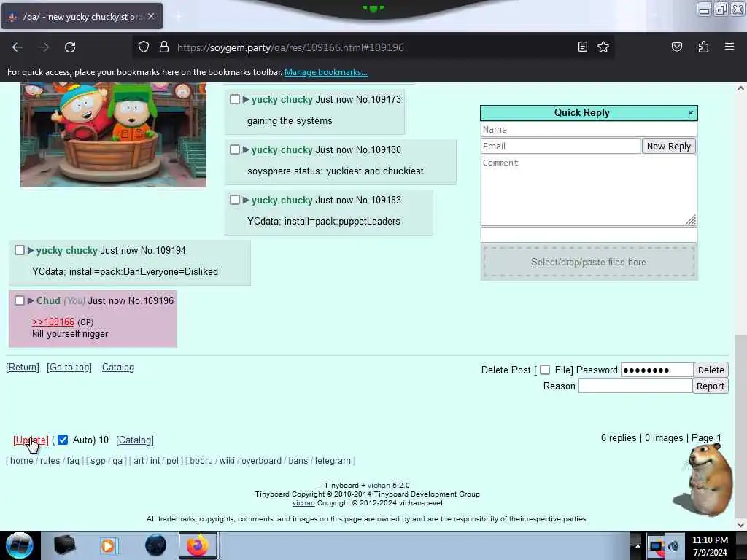The height and width of the screenshot is (560, 747).
Task: Open the booru link in footer
Action: [201, 461]
